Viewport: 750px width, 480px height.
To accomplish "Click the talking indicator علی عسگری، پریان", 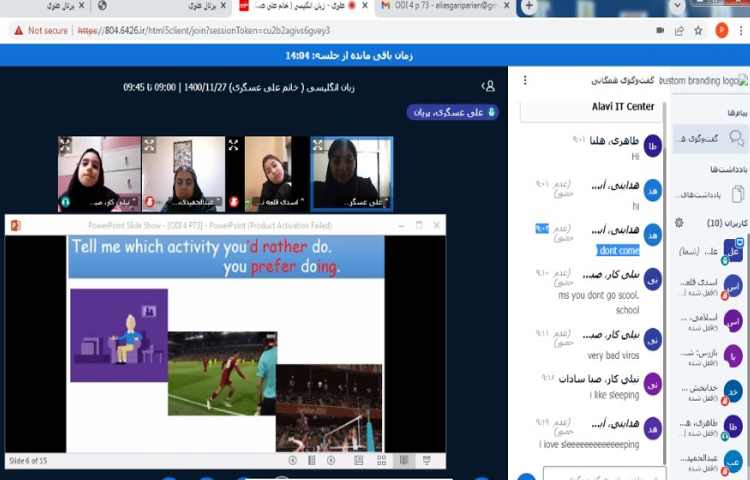I will pos(452,112).
